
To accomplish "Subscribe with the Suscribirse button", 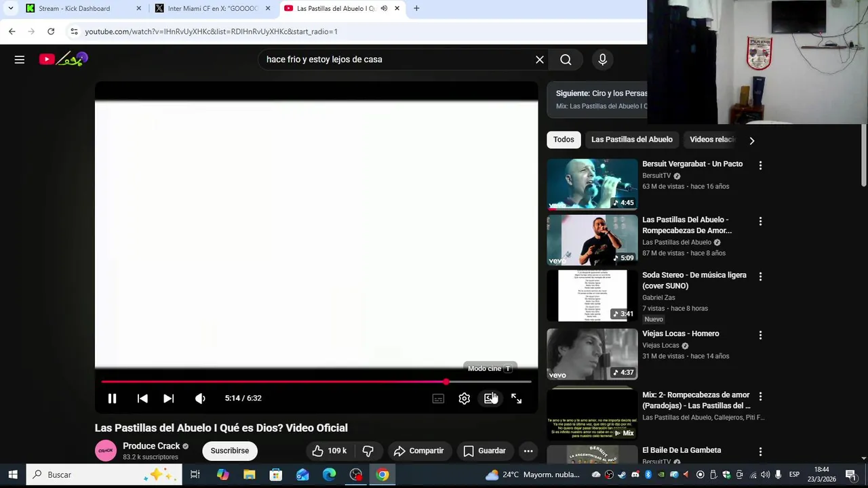I will pos(230,451).
